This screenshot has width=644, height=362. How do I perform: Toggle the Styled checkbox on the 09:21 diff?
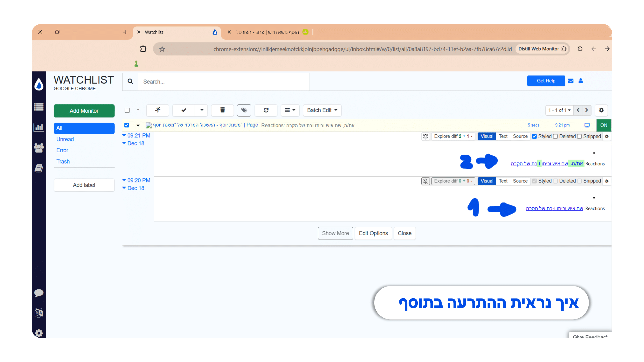[x=535, y=136]
